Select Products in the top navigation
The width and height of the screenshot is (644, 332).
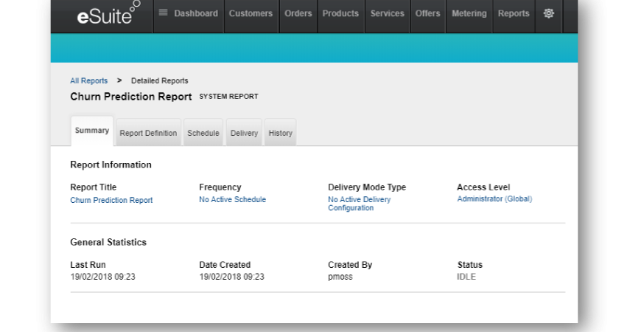tap(340, 13)
